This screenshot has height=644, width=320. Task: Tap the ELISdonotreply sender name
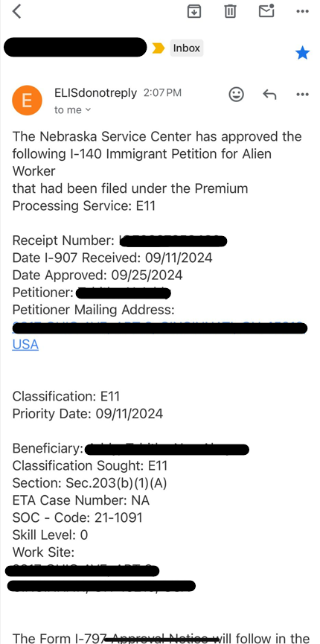click(x=95, y=93)
